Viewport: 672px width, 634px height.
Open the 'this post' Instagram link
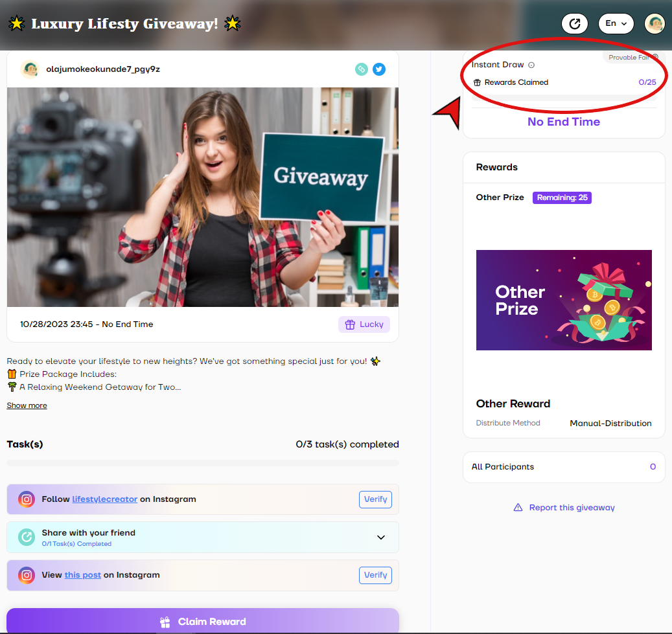tap(83, 575)
